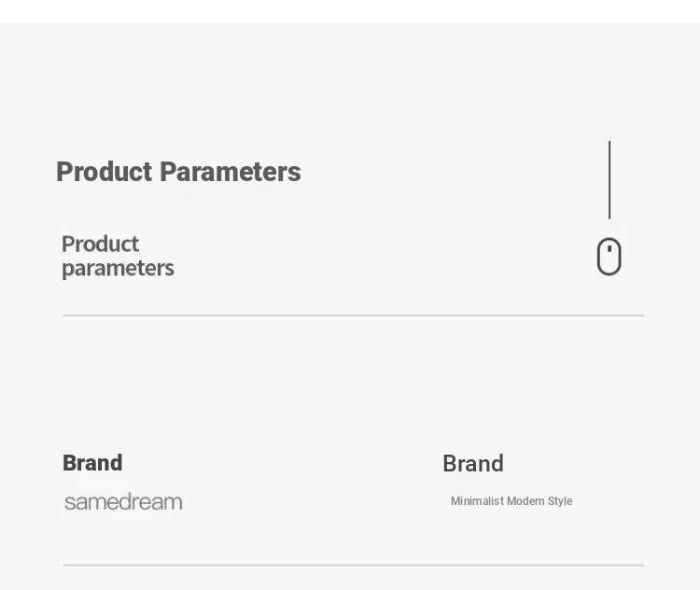Image resolution: width=700 pixels, height=590 pixels.
Task: Click the word "Minimalist"
Action: [x=477, y=501]
